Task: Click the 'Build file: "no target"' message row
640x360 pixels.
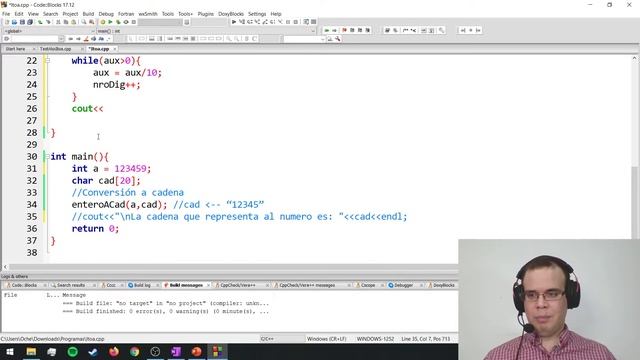Action: click(166, 303)
